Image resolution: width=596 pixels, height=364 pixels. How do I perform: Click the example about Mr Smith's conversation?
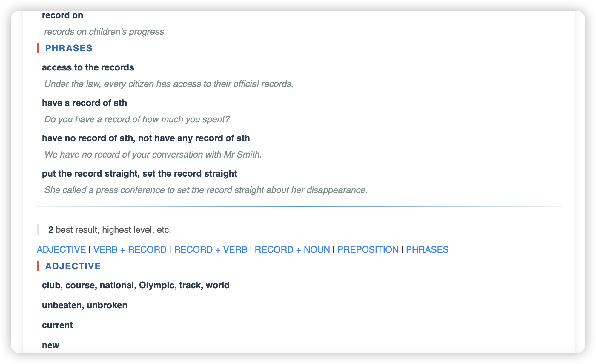pos(153,155)
